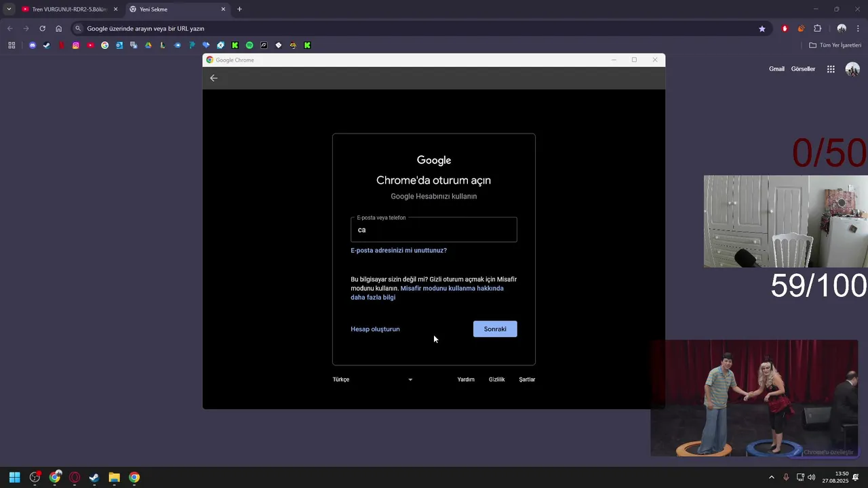Open the Steam bookmark in bookmarks bar
868x488 pixels.
pos(47,45)
